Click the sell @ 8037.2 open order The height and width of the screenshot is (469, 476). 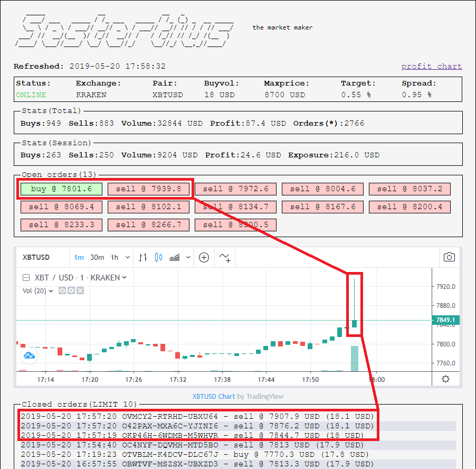click(410, 189)
